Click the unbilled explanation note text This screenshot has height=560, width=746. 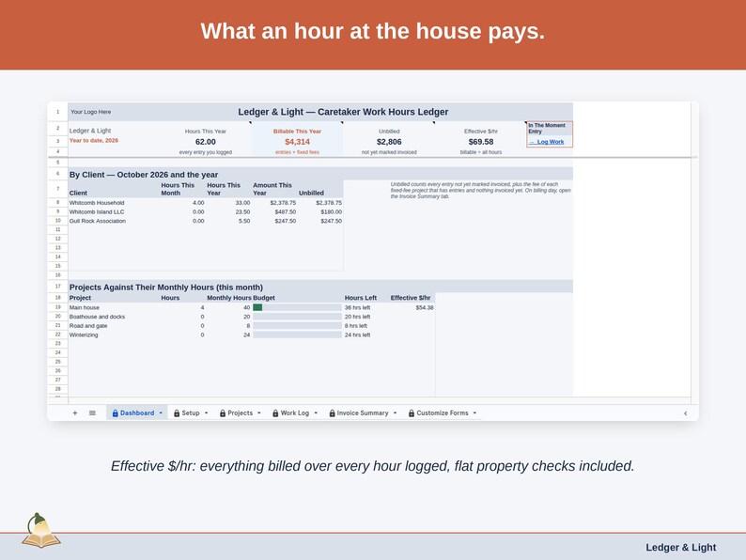[x=480, y=191]
